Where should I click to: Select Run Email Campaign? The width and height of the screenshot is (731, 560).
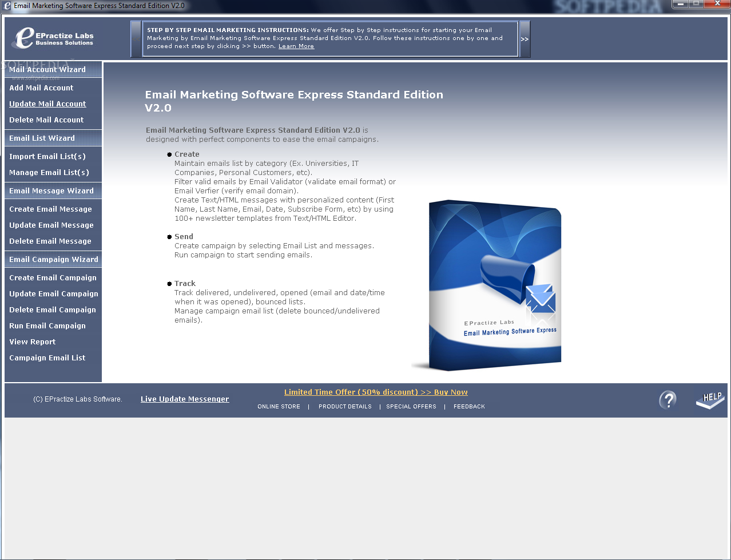[x=47, y=325]
